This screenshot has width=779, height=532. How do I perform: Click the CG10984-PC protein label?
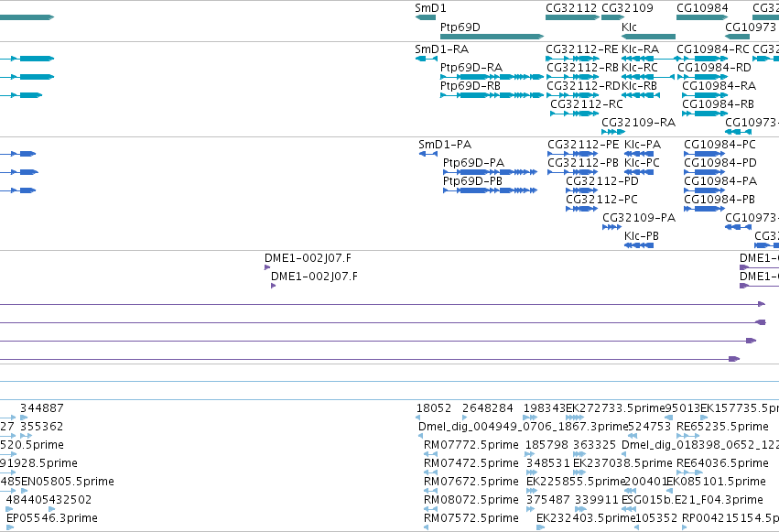[719, 145]
